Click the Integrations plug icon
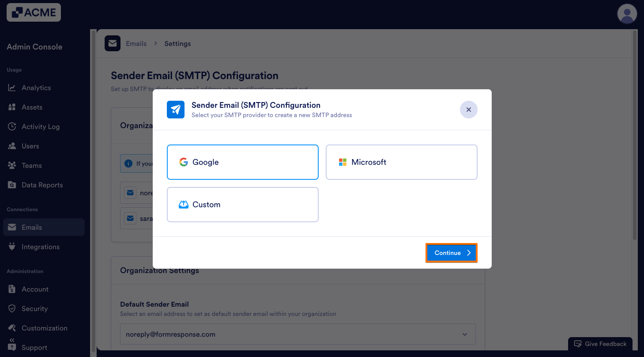This screenshot has width=644, height=357. tap(12, 247)
